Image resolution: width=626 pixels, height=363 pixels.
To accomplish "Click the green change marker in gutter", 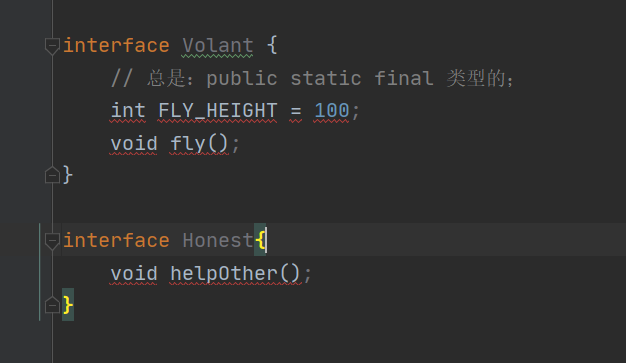I will click(40, 272).
